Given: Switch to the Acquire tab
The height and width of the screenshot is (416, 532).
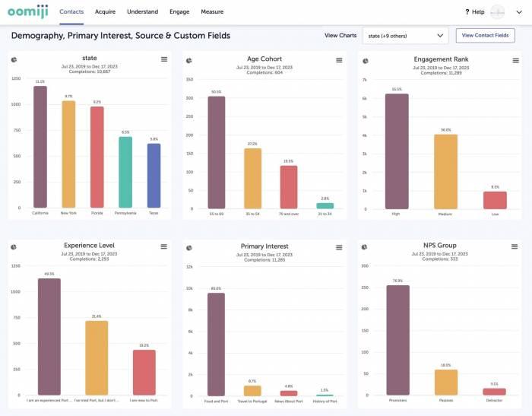Looking at the screenshot, I should (106, 12).
